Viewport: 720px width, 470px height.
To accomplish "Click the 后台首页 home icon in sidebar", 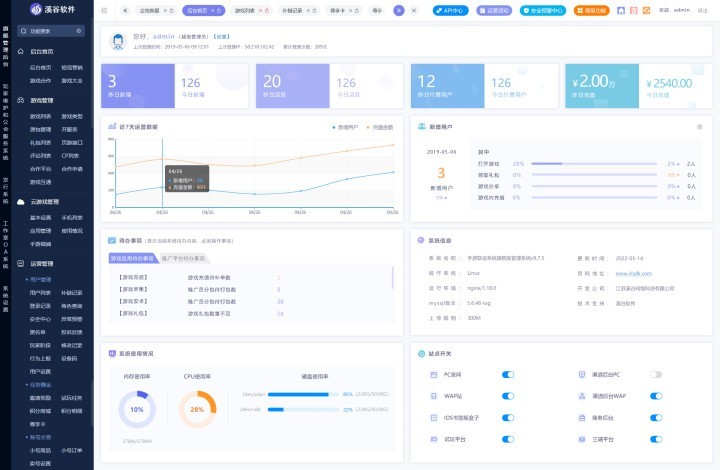I will [21, 50].
